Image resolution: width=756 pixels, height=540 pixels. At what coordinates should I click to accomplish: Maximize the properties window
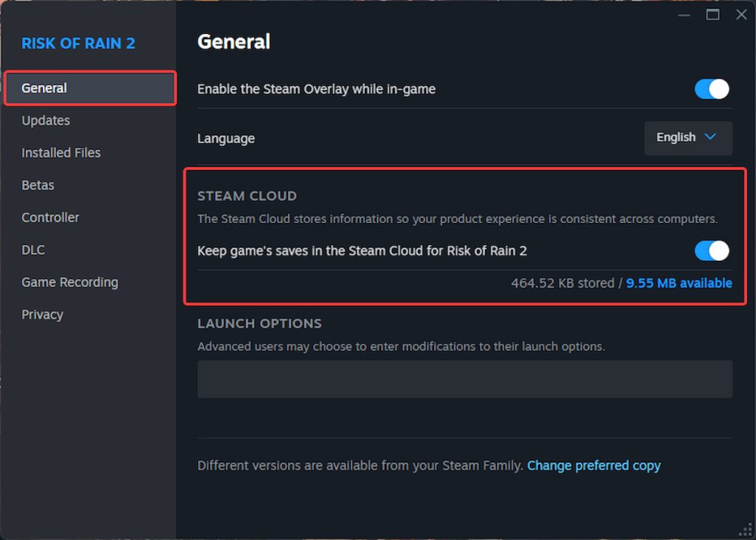[x=712, y=15]
